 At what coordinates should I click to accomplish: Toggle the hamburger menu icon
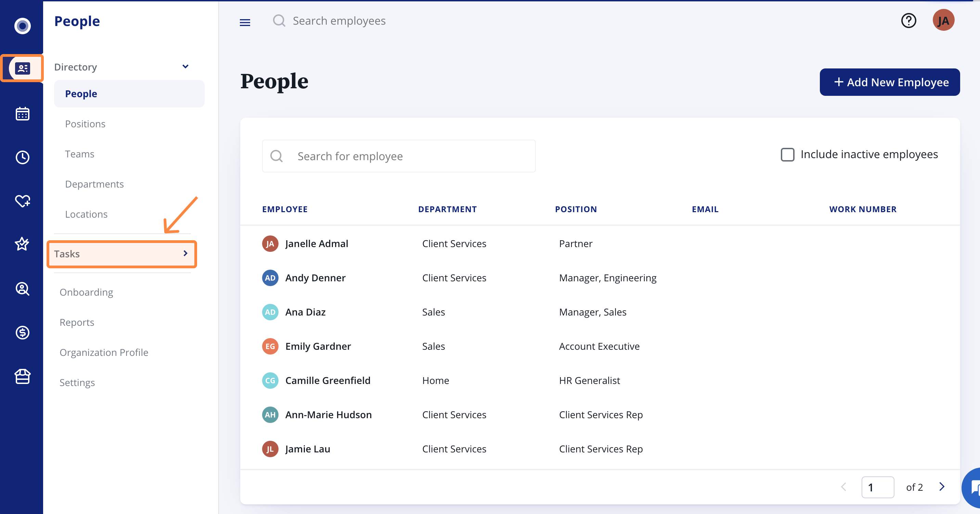tap(245, 23)
